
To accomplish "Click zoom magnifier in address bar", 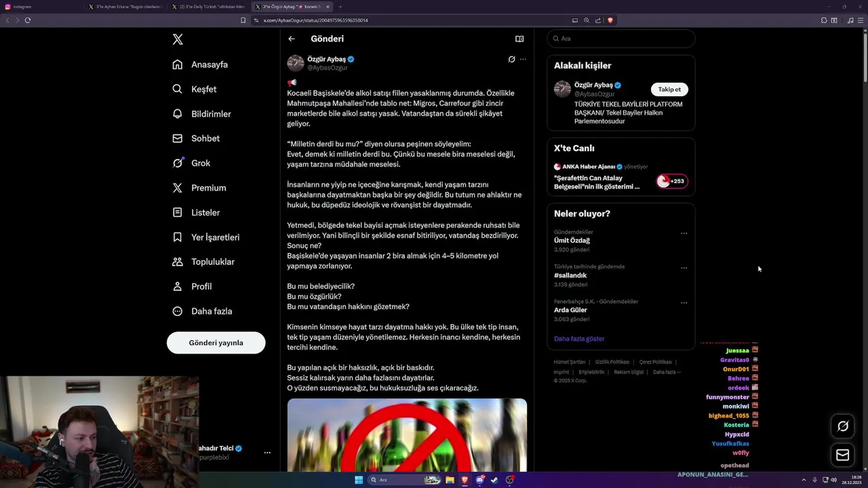I will pyautogui.click(x=587, y=20).
